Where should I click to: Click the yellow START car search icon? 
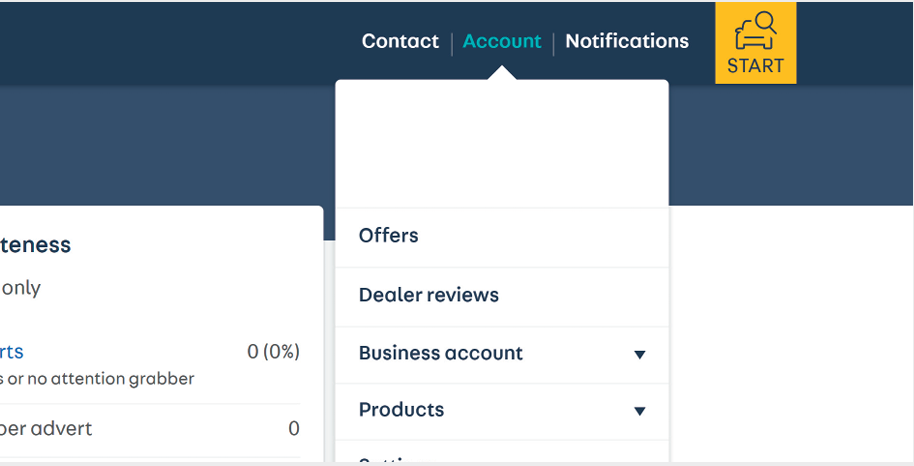(755, 43)
